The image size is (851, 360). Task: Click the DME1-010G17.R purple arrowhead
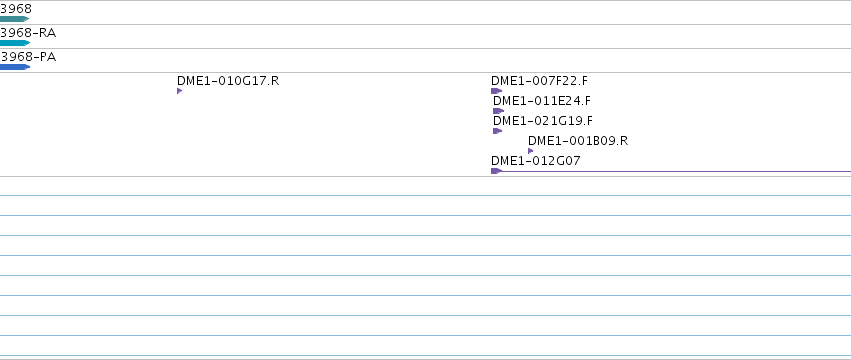[x=180, y=91]
